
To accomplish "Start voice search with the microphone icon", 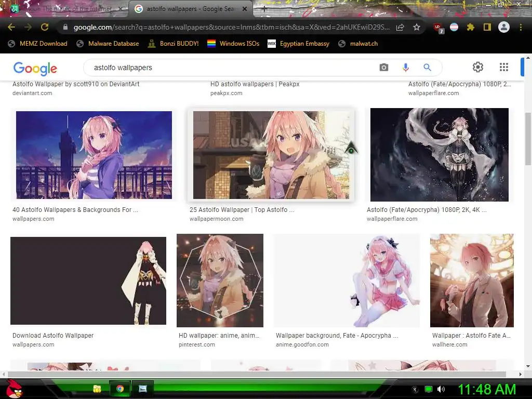I will 405,68.
